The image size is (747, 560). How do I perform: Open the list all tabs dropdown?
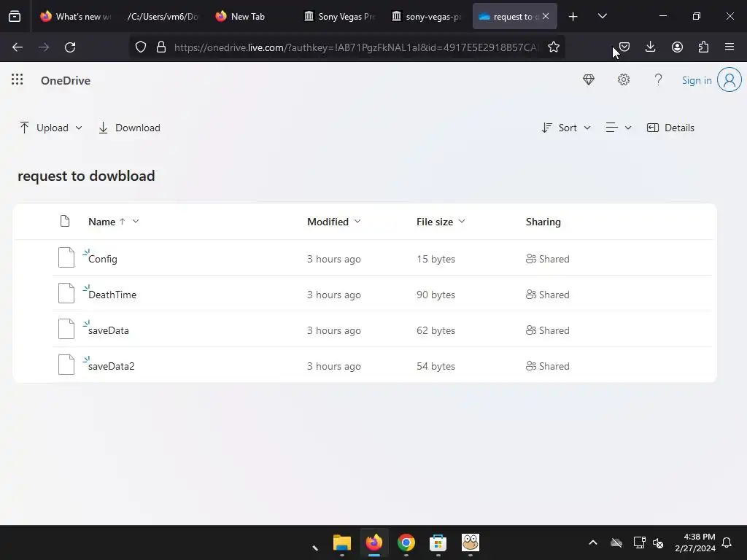pyautogui.click(x=602, y=16)
